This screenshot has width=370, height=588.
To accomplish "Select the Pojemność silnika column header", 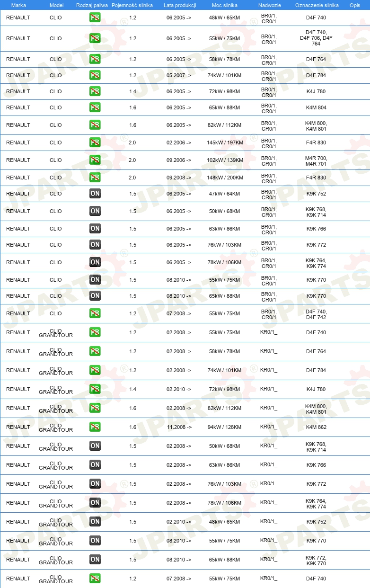I will [x=132, y=5].
